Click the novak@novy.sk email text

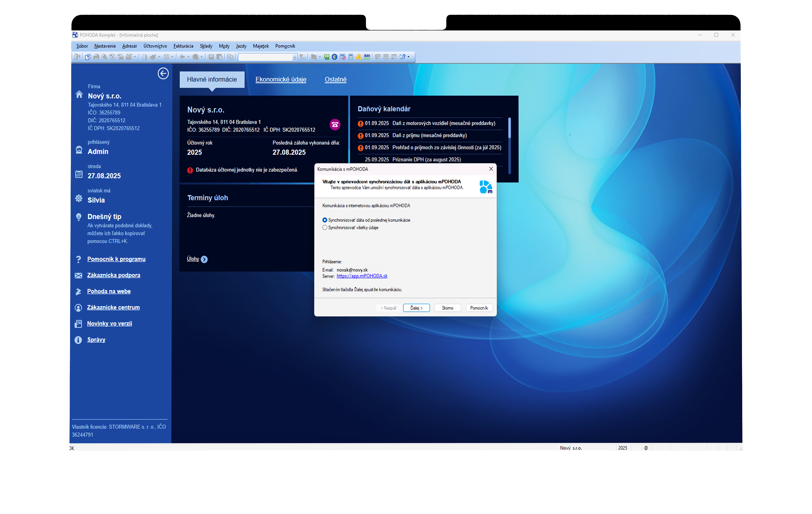click(x=352, y=270)
